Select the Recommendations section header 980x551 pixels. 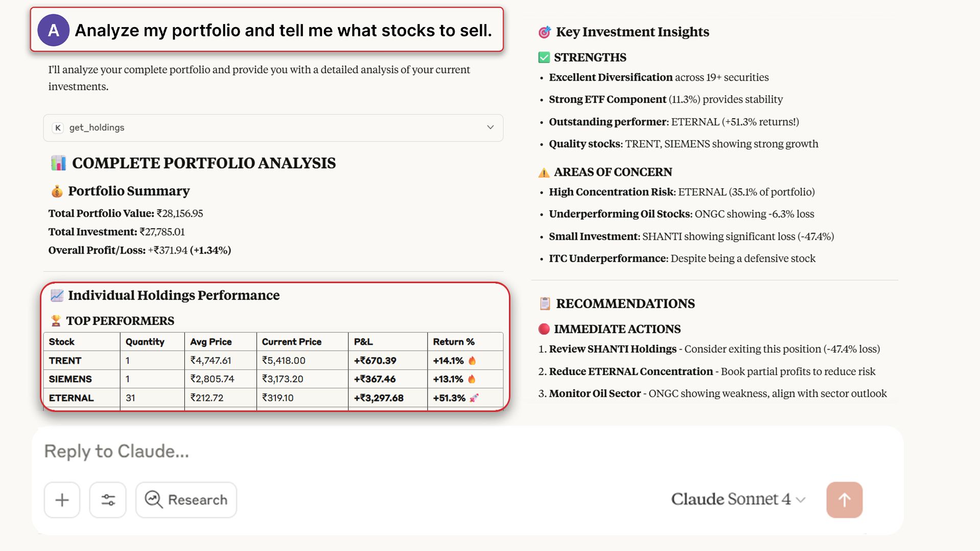pos(625,303)
